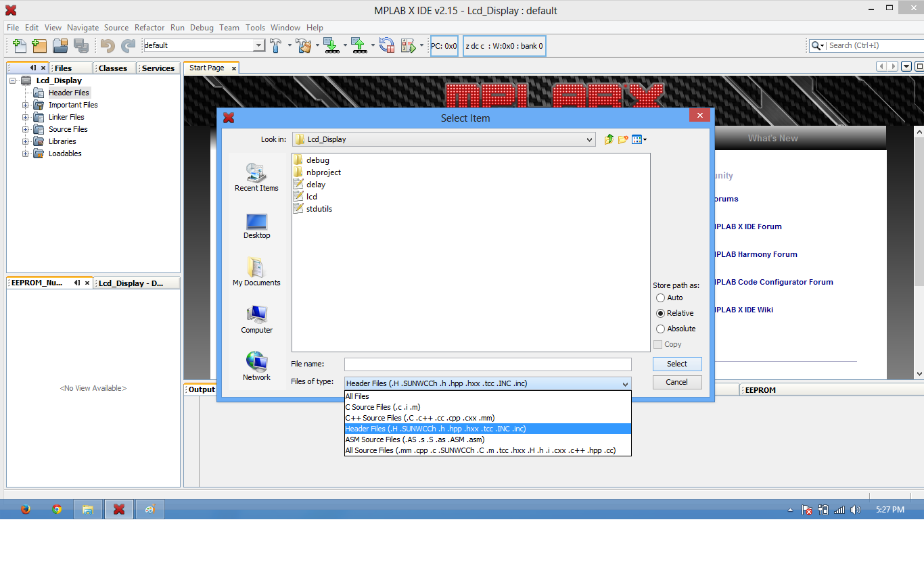
Task: Click the volume icon in system tray
Action: pos(856,510)
